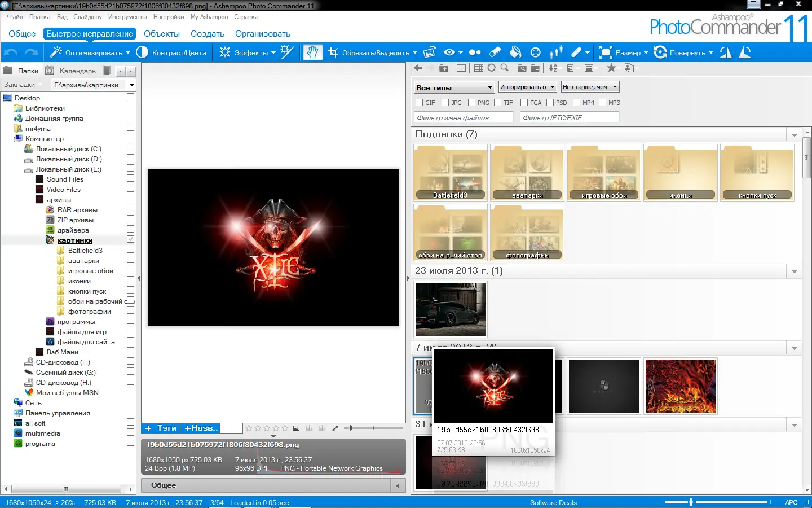
Task: Select the hand pan tool
Action: [x=312, y=52]
